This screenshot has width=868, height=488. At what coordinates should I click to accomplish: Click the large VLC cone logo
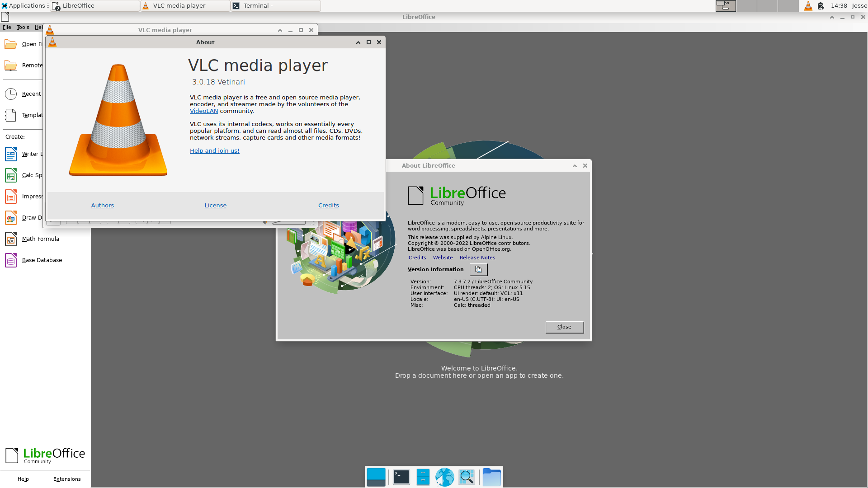118,120
